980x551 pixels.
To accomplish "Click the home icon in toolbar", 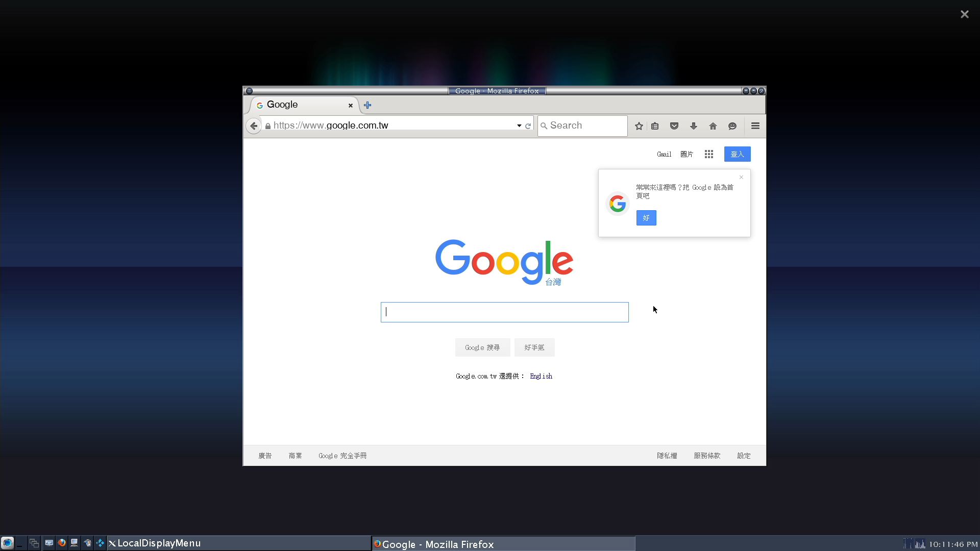I will coord(713,126).
